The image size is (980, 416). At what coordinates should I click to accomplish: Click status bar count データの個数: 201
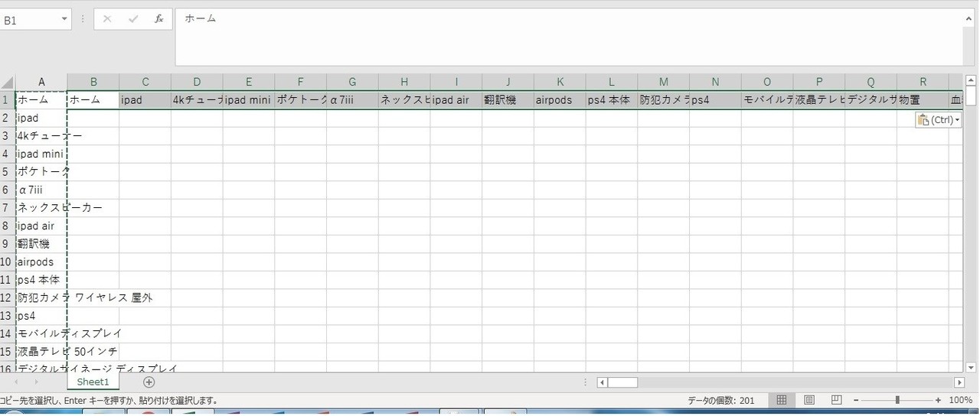coord(720,400)
